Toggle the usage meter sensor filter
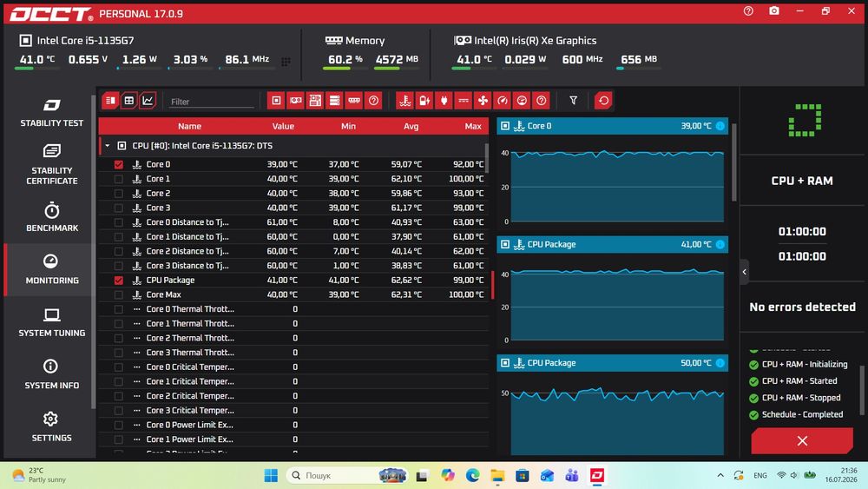Image resolution: width=868 pixels, height=489 pixels. (x=522, y=101)
